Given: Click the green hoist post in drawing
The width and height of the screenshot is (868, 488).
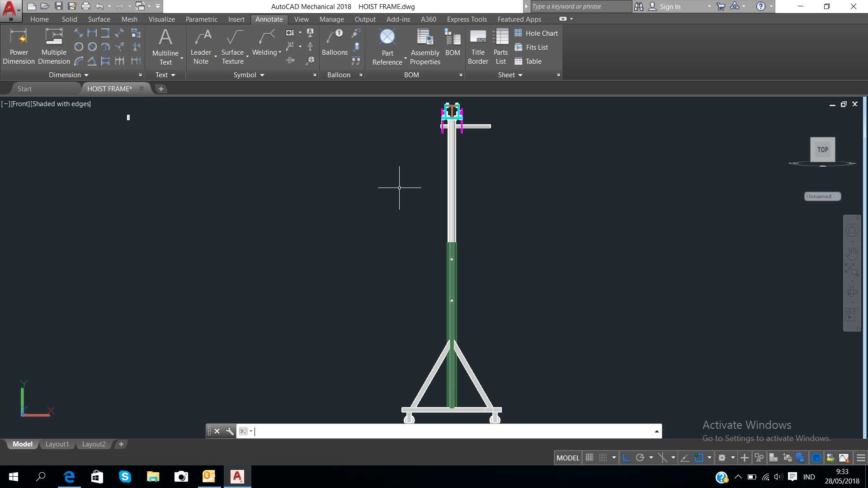Looking at the screenshot, I should pos(452,325).
